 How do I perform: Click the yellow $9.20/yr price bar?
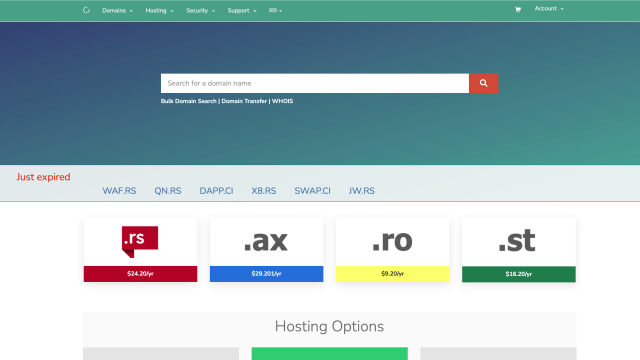[x=393, y=274]
